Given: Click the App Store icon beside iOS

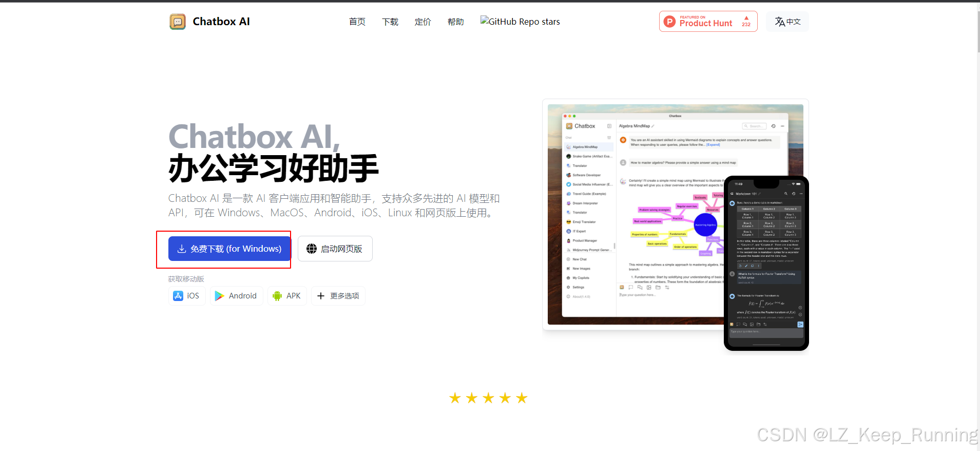Looking at the screenshot, I should pyautogui.click(x=178, y=296).
